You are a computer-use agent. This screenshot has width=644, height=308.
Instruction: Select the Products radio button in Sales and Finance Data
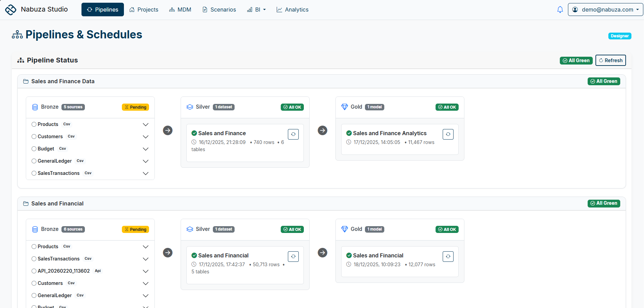[x=34, y=124]
